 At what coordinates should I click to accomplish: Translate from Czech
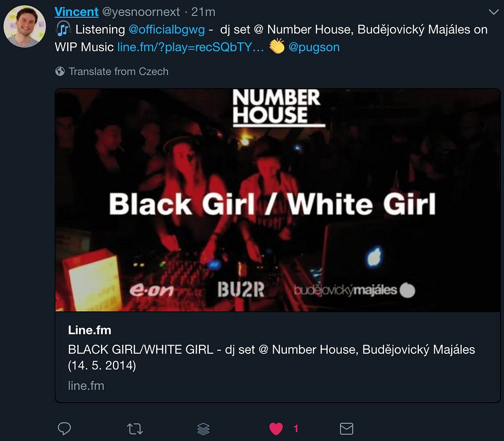[x=118, y=72]
